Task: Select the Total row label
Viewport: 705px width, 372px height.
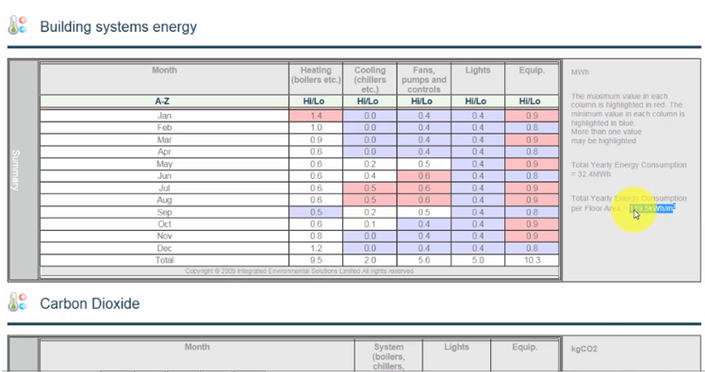Action: click(x=164, y=260)
